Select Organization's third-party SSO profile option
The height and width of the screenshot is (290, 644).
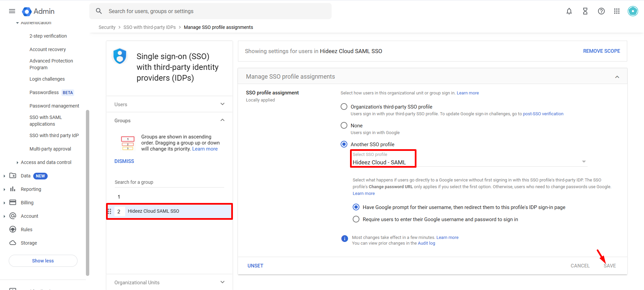coord(344,107)
